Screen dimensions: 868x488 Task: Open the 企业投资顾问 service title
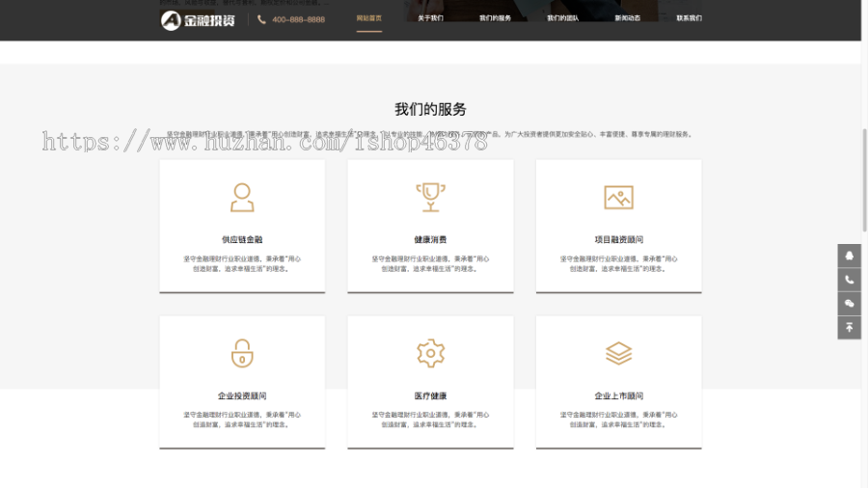242,395
